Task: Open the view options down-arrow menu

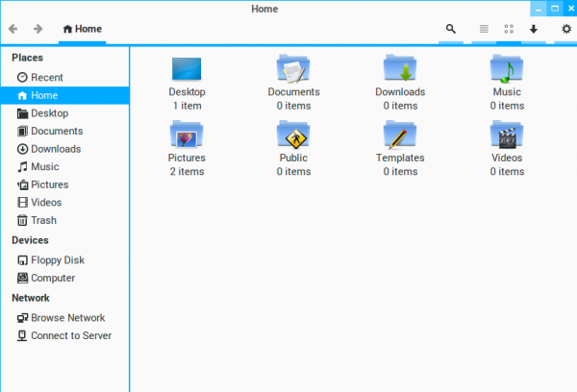Action: [x=534, y=29]
